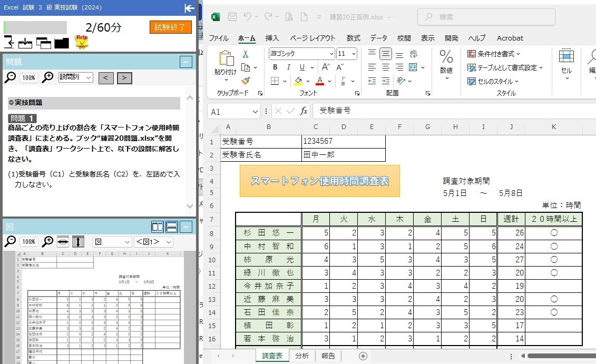Click the Format Painter brush icon
Image resolution: width=596 pixels, height=364 pixels.
coord(246,81)
